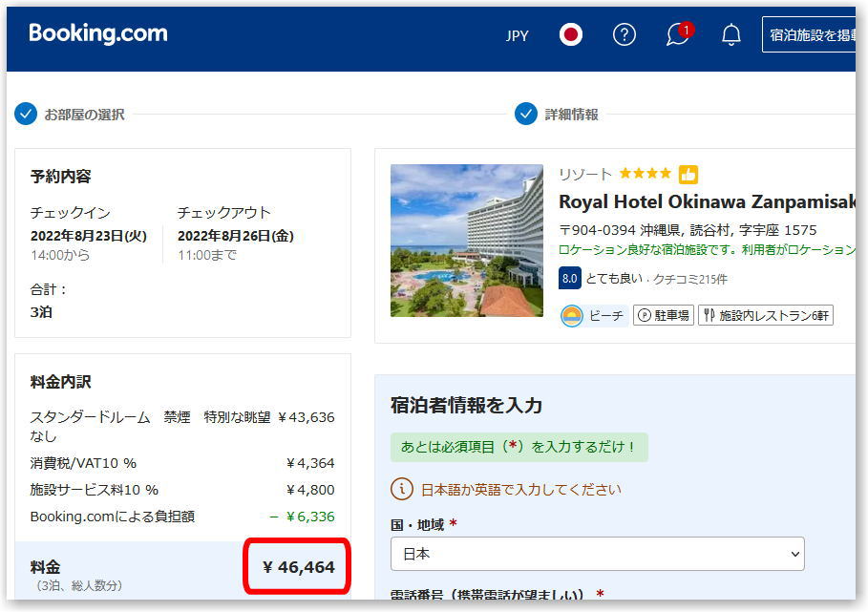This screenshot has height=612, width=868.
Task: Click the 宿泊施設を掲載 button
Action: point(809,35)
